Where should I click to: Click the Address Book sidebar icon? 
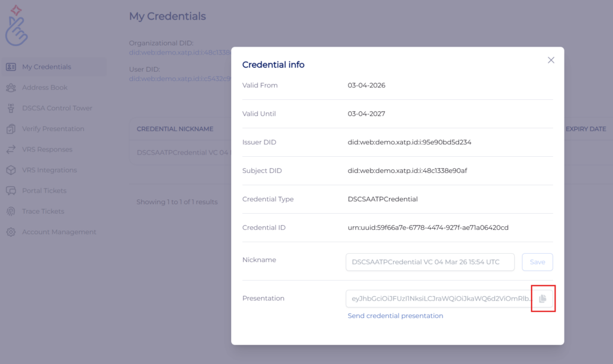point(11,87)
